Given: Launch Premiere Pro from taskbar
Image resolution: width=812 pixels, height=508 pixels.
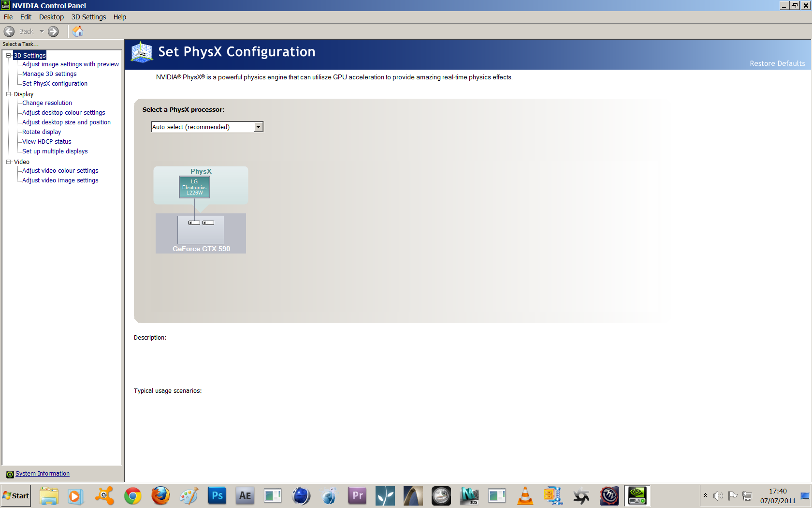Looking at the screenshot, I should coord(357,496).
